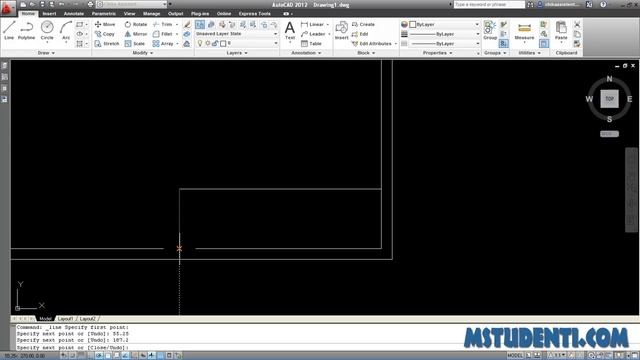Click the current layer color square
The width and height of the screenshot is (640, 360).
click(223, 43)
